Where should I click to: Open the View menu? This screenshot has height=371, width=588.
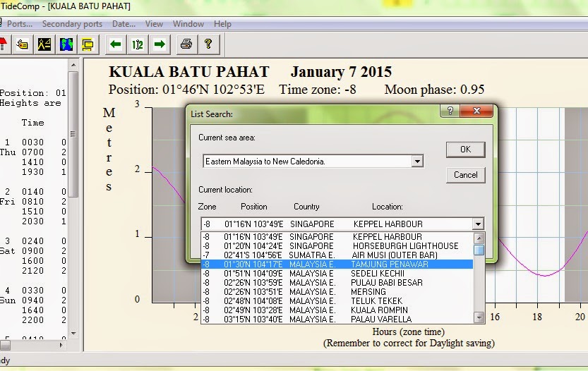[154, 24]
